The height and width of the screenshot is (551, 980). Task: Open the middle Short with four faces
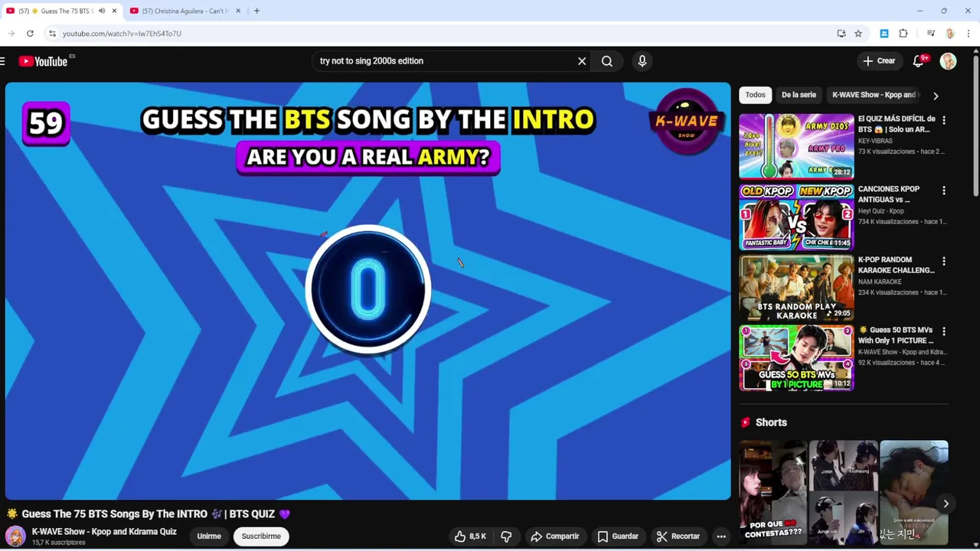(x=844, y=492)
